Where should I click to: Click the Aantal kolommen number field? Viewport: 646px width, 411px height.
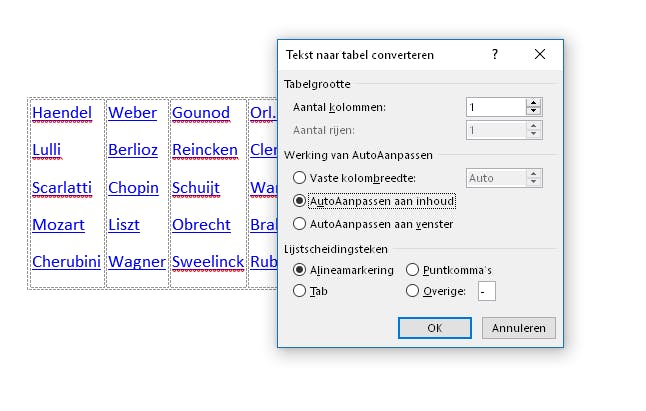[495, 107]
